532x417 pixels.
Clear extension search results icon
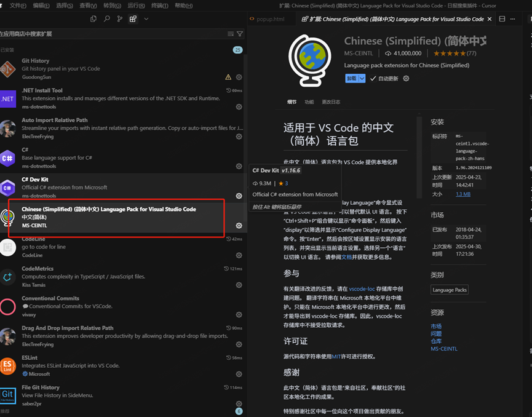click(x=231, y=34)
